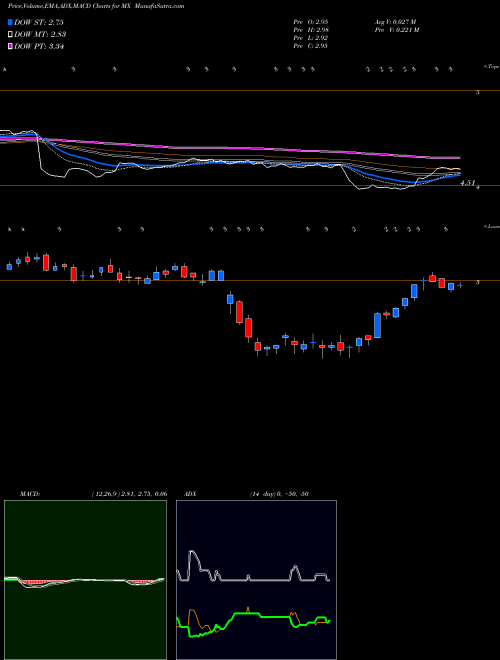This screenshot has width=500, height=660.
Task: Click the MACD '(12,26,9) 2.81, 2.75, 0.06' values
Action: (x=129, y=494)
